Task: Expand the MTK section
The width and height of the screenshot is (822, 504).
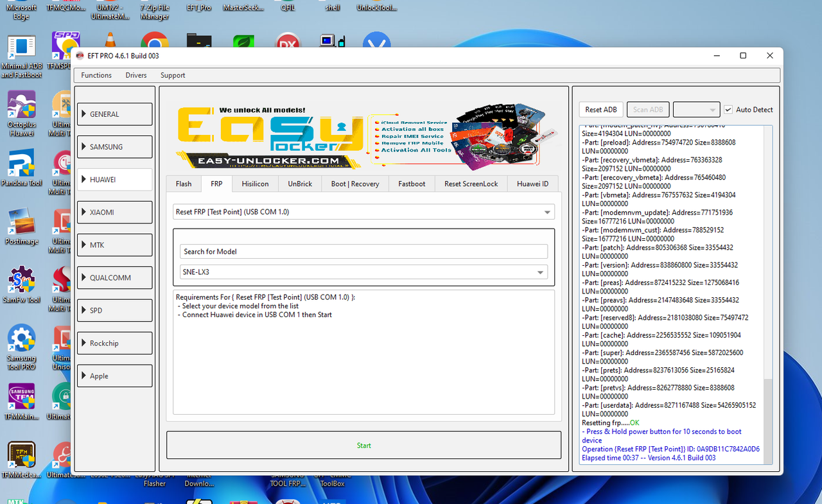Action: (114, 245)
